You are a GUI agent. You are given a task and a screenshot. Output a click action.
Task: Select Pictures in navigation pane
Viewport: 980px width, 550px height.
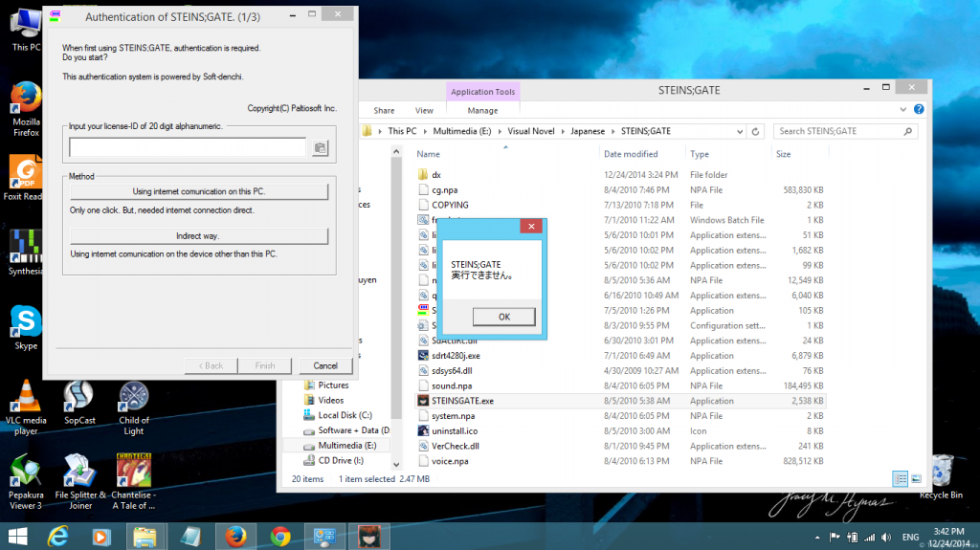click(333, 385)
